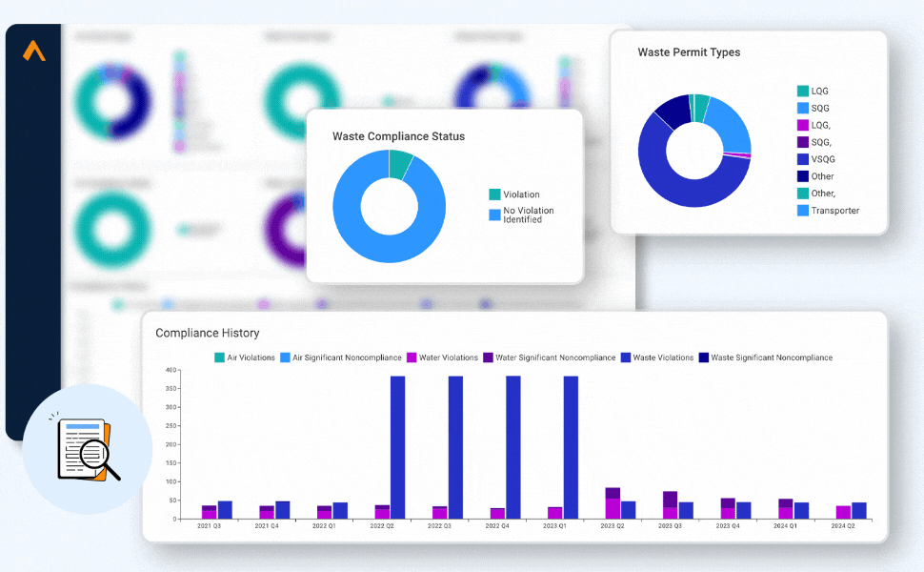This screenshot has height=572, width=924.
Task: Toggle the Water Violations legend series
Action: [442, 357]
